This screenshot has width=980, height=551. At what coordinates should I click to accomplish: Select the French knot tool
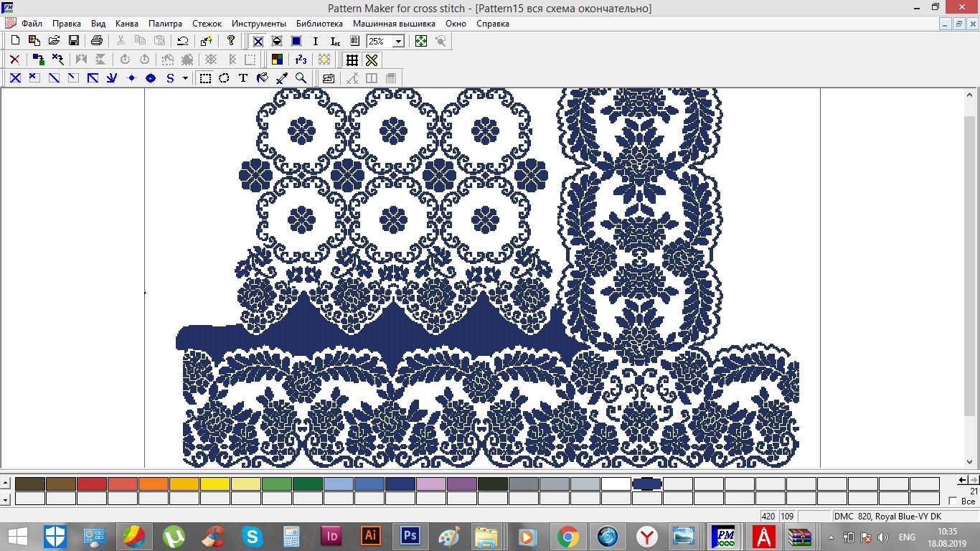click(x=131, y=78)
